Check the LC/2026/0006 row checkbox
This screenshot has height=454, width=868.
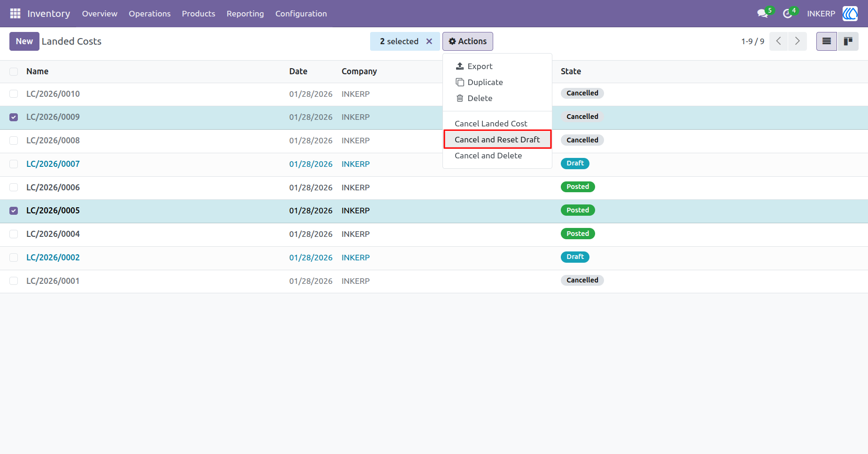click(14, 188)
